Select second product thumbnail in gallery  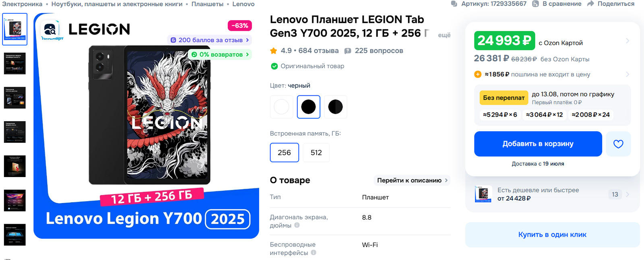click(x=15, y=63)
